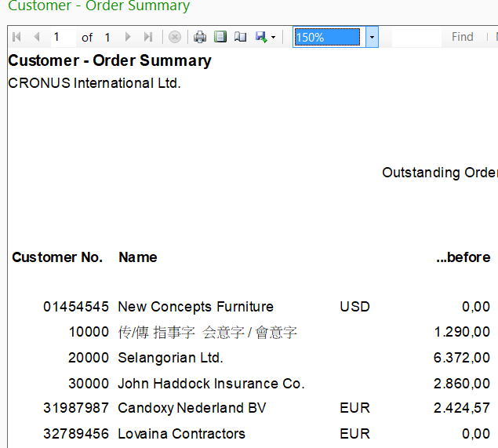Viewport: 498px width, 448px height.
Task: Click the next page arrow
Action: (129, 37)
